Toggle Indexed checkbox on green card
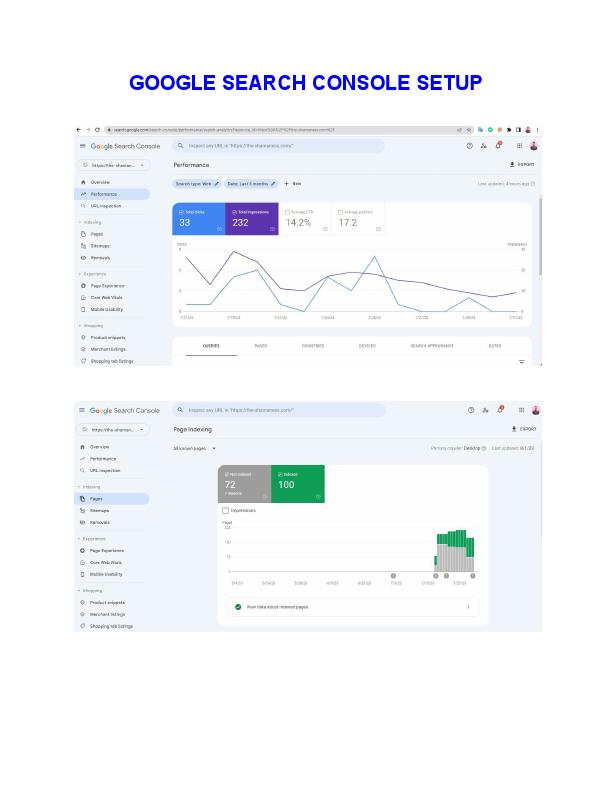The image size is (612, 792). point(280,474)
